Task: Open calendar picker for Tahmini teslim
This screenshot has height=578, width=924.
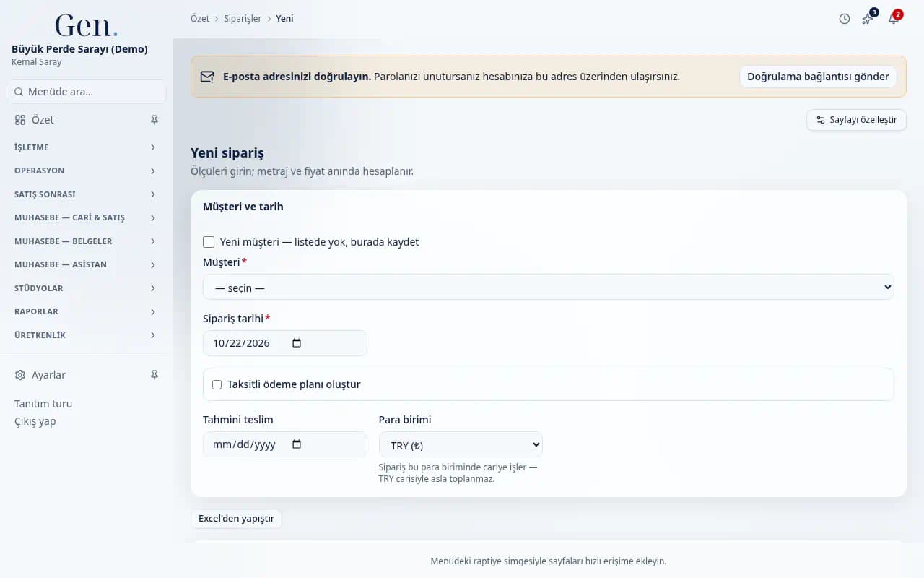Action: point(297,444)
